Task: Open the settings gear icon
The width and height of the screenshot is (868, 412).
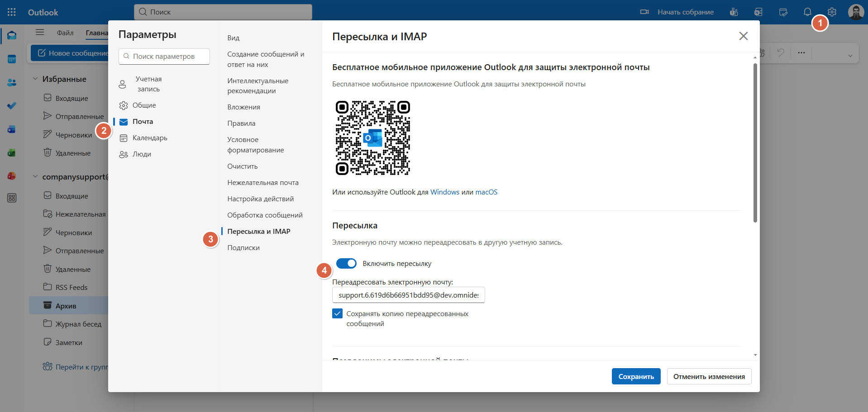Action: click(x=832, y=12)
